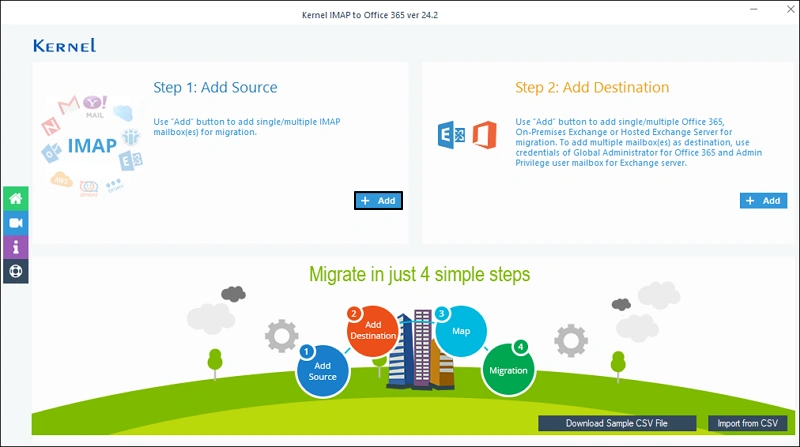The width and height of the screenshot is (800, 447).
Task: Click the Add button under Step 1 Add Source
Action: pyautogui.click(x=378, y=201)
